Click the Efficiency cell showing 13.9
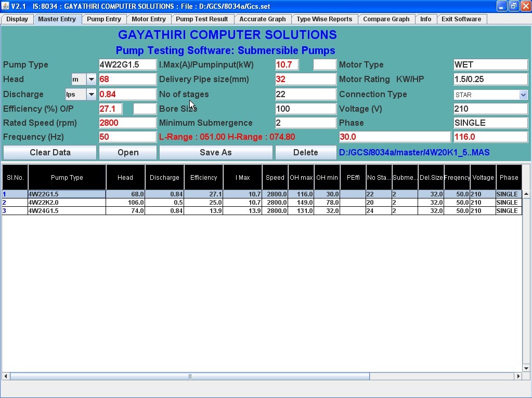Screen dimensions: 532x398 (x=203, y=211)
